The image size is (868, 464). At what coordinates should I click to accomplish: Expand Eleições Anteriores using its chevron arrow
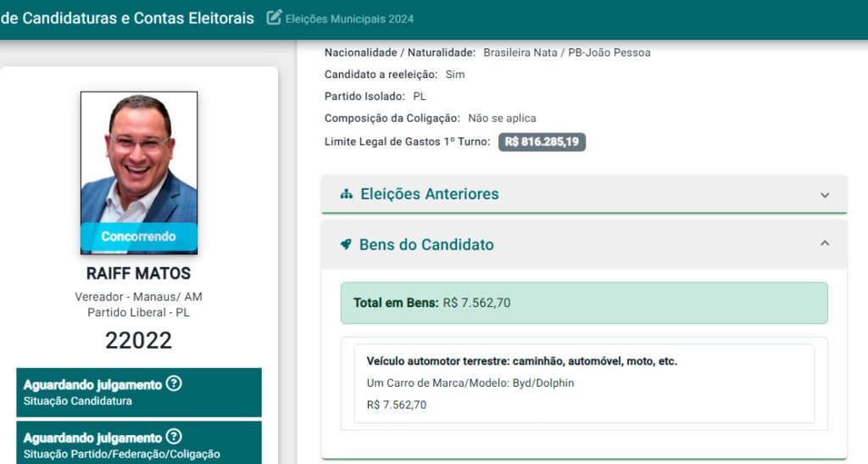click(825, 195)
